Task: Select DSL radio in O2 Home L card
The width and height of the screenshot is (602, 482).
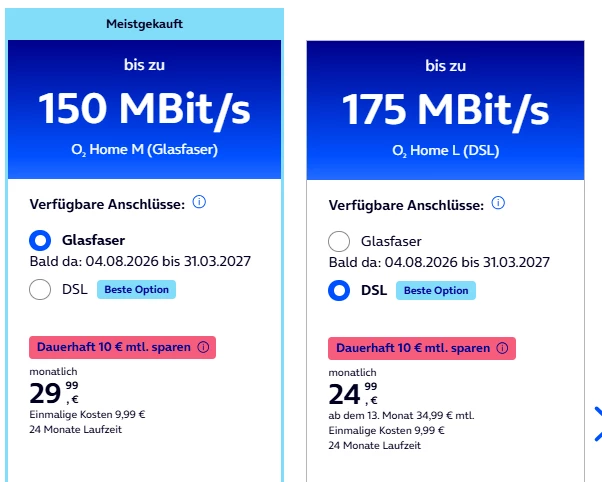Action: (339, 290)
